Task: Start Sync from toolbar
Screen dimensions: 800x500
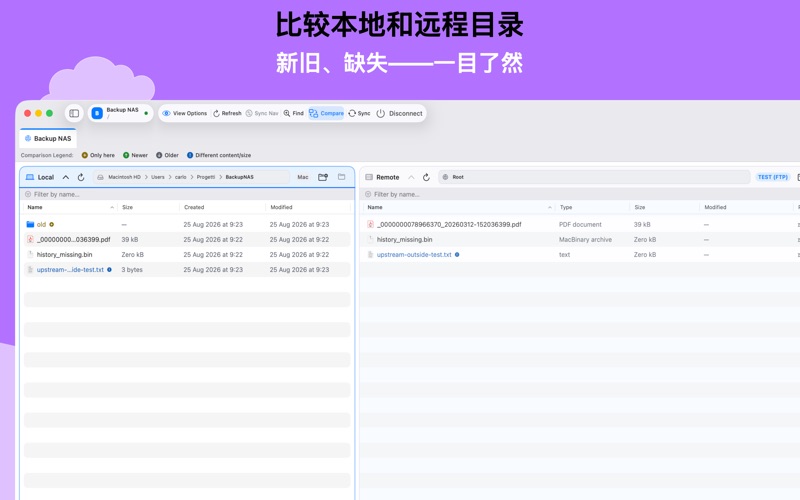Action: click(x=359, y=113)
